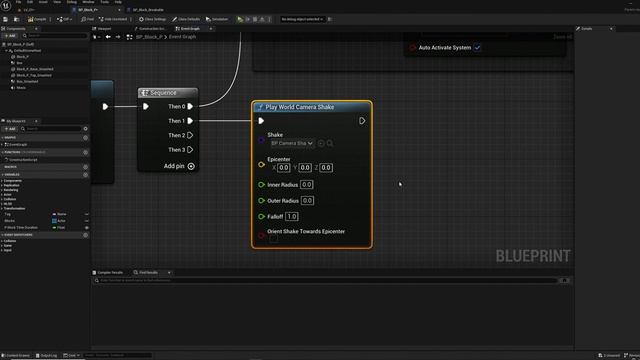Click the Save blueprint icon in the toolbar
This screenshot has height=360, width=640.
[6, 19]
